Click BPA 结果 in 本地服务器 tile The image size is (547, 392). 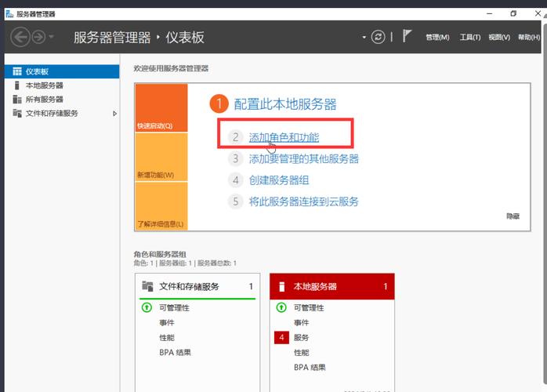click(310, 368)
